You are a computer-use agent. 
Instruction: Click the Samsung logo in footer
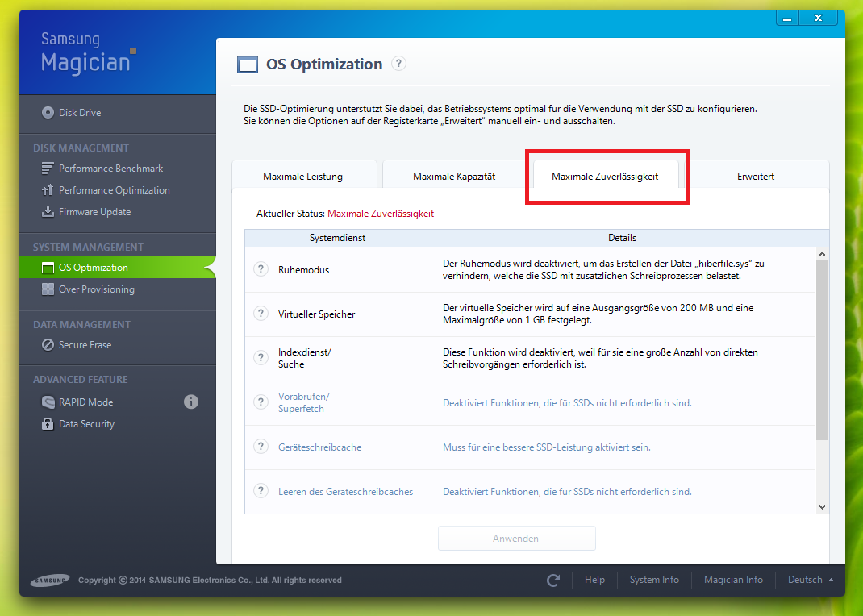pyautogui.click(x=50, y=580)
